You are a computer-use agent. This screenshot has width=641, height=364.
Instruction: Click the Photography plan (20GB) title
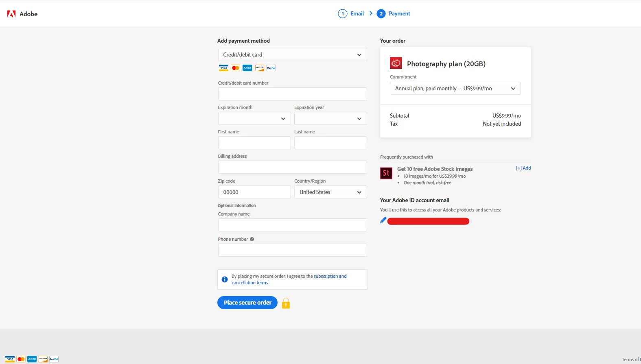[446, 64]
